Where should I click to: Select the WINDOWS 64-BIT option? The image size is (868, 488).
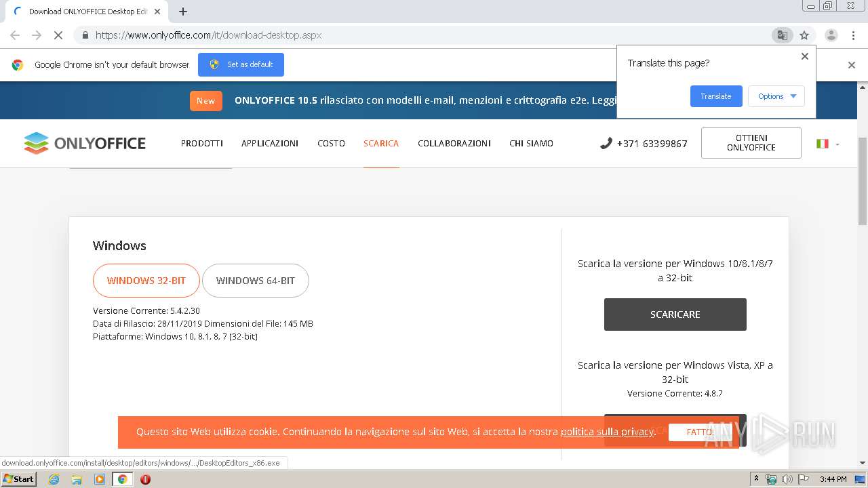(256, 281)
